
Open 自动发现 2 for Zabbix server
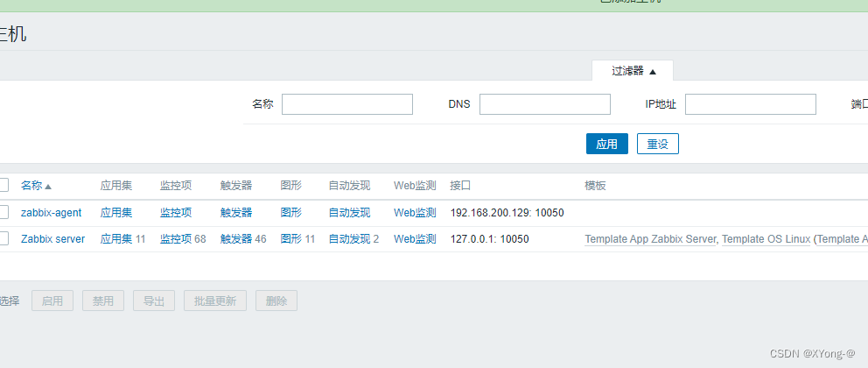click(349, 239)
